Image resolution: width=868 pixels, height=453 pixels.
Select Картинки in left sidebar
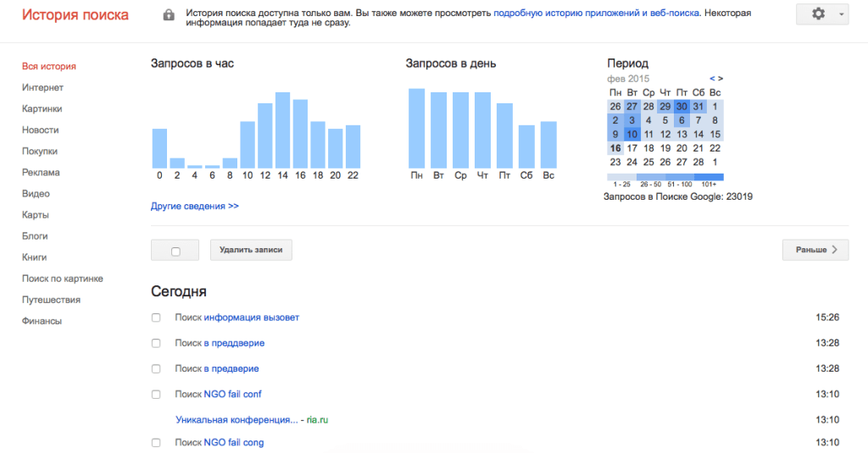click(x=42, y=108)
